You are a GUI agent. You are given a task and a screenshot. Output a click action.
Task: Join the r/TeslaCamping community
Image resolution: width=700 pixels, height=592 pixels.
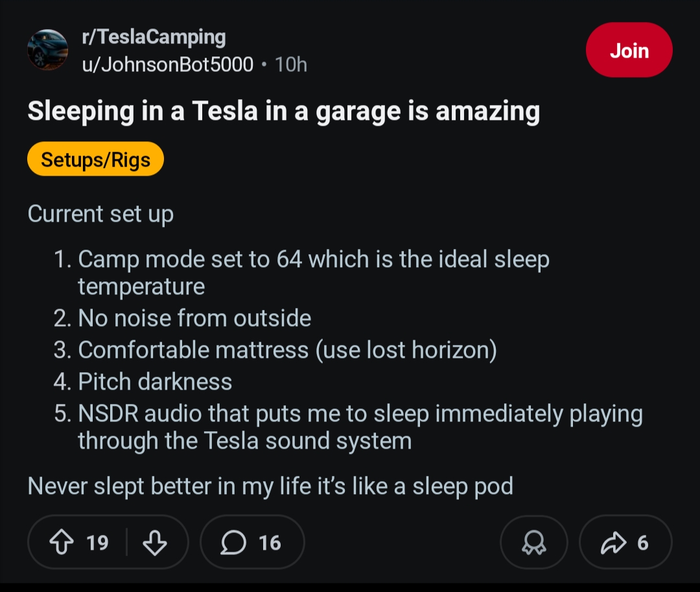tap(629, 51)
